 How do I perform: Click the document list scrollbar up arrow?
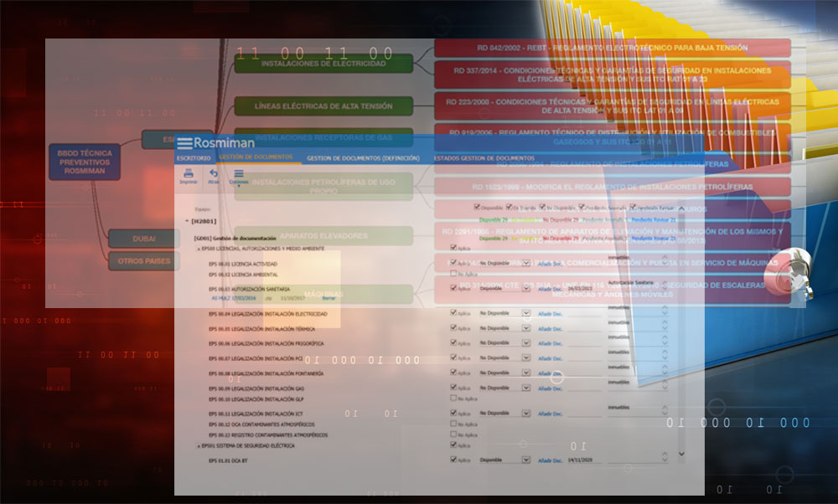[x=681, y=208]
